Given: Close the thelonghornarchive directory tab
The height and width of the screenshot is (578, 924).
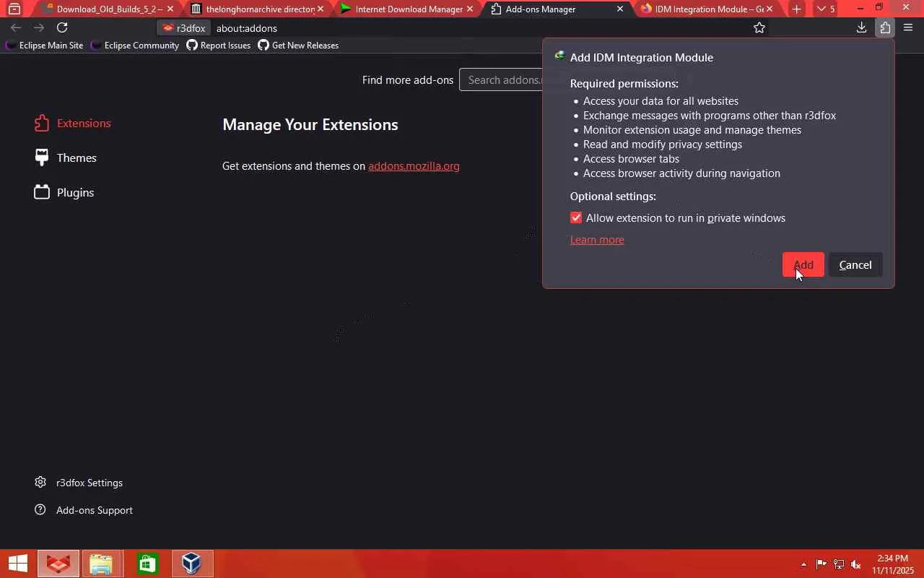Looking at the screenshot, I should pos(321,9).
